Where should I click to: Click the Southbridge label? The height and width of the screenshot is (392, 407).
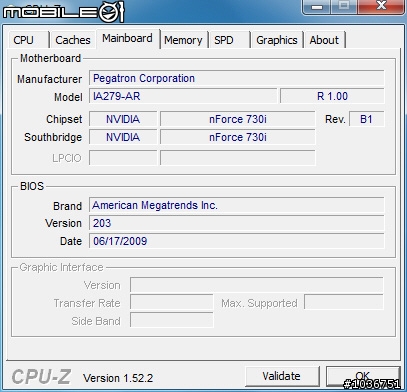[x=53, y=137]
